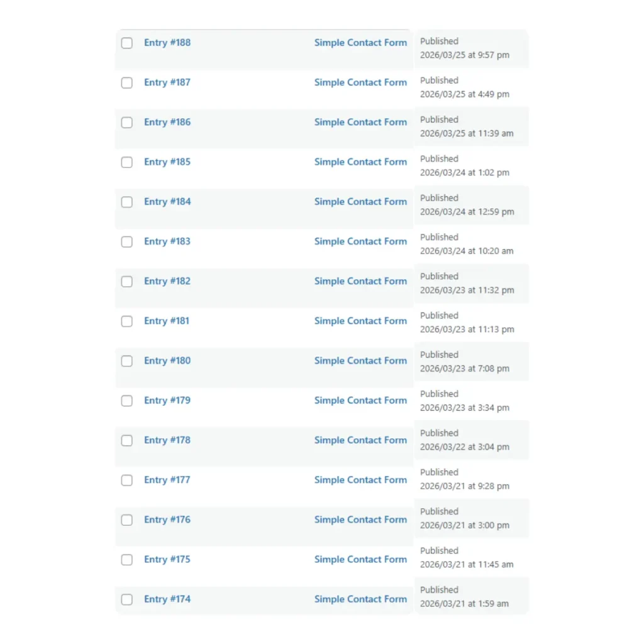Toggle the checkbox for Entry #183

pyautogui.click(x=127, y=242)
